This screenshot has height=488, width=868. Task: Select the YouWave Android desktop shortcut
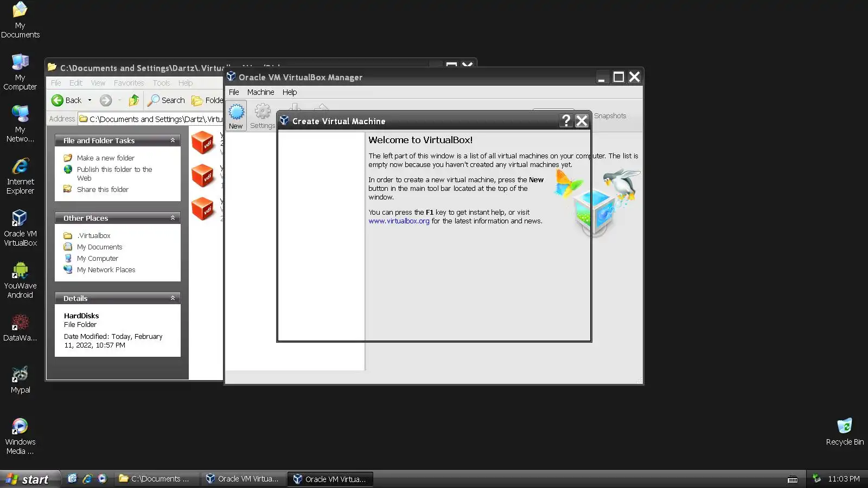click(x=20, y=280)
